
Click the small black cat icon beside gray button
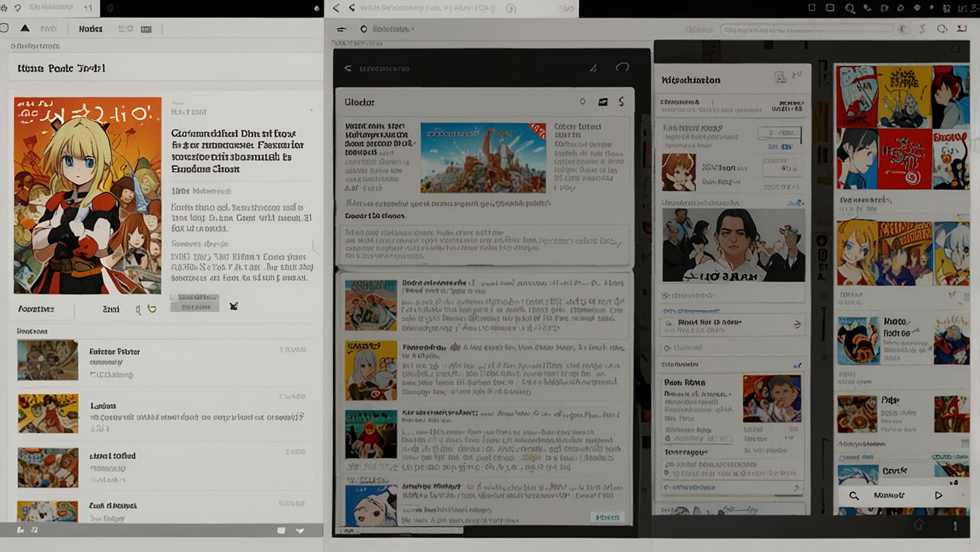pos(234,306)
